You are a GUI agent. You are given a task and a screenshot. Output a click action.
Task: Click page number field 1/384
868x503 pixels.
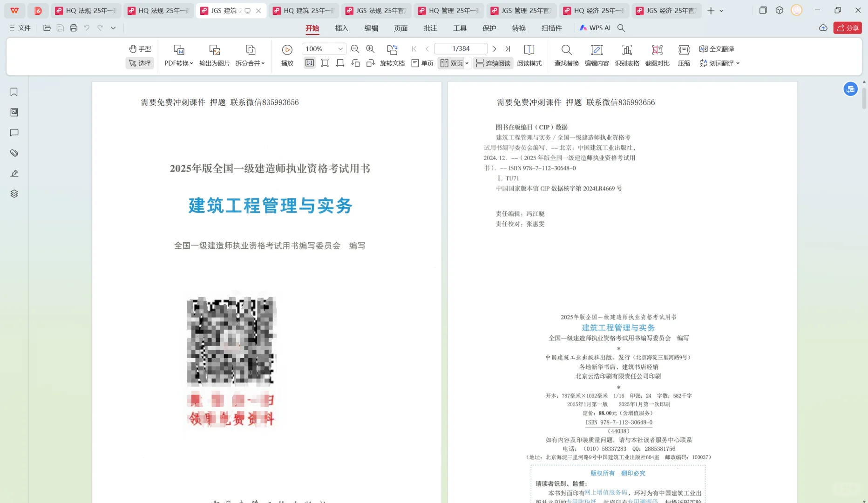click(461, 49)
